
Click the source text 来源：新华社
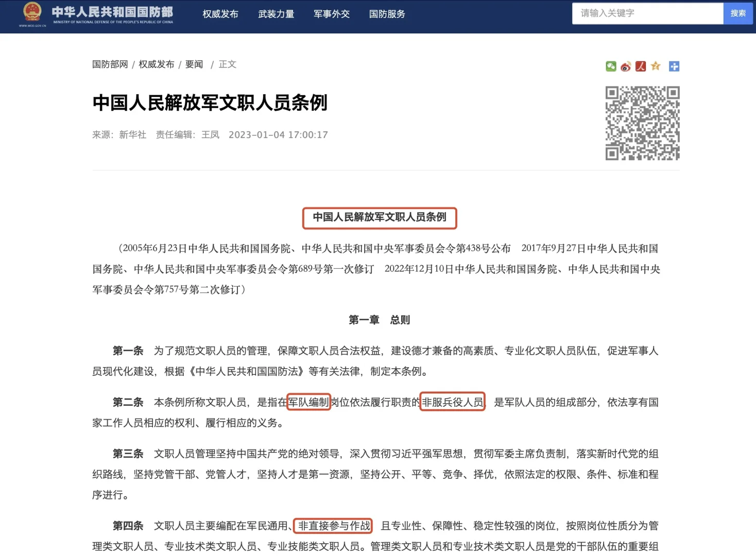[119, 135]
